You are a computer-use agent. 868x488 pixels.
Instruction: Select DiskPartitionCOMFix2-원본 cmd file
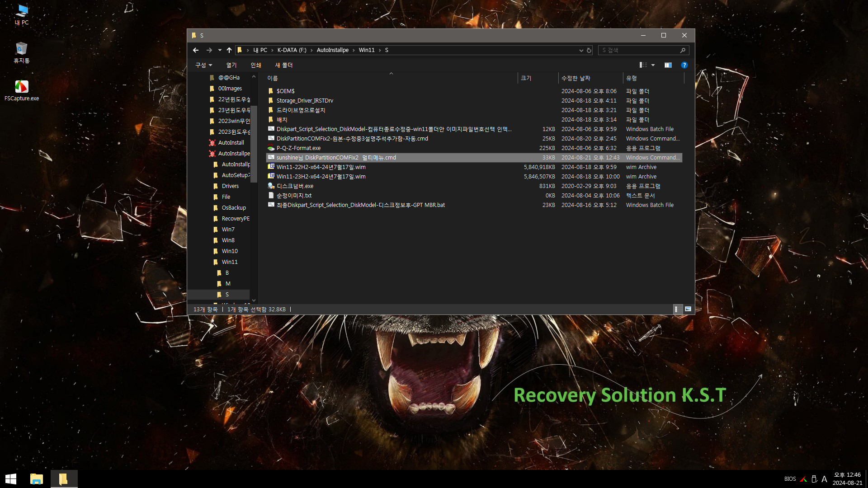[474, 139]
